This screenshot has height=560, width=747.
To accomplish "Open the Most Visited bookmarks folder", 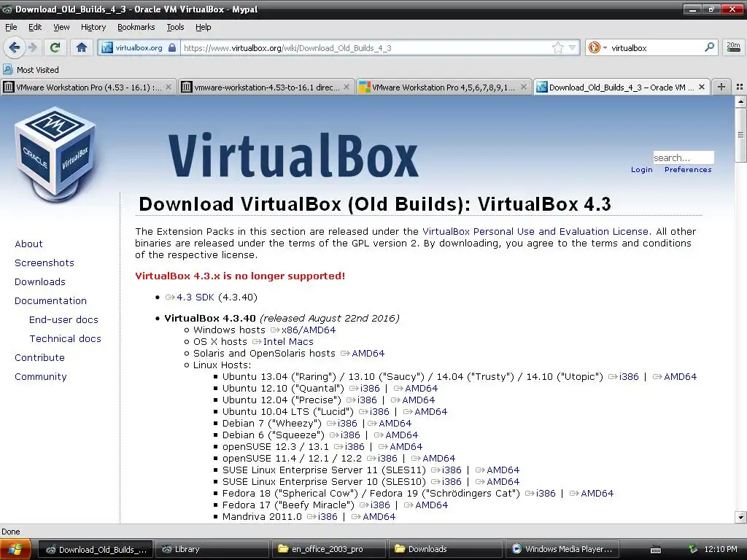I will click(31, 70).
